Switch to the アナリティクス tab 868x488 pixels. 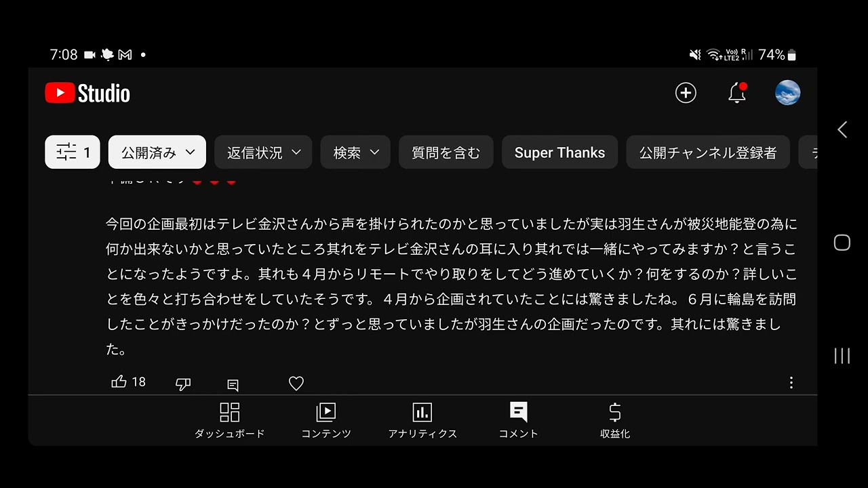click(x=422, y=420)
